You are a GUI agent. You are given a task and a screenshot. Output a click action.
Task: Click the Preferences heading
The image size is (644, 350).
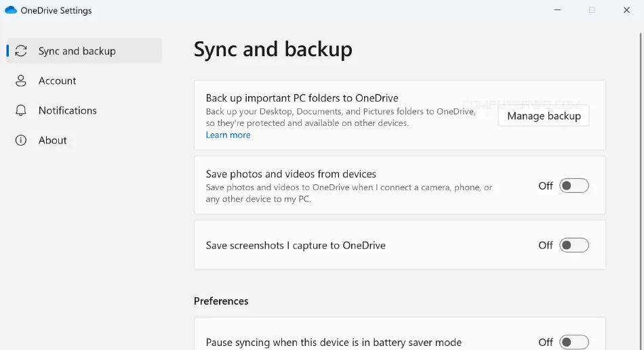[x=221, y=301]
